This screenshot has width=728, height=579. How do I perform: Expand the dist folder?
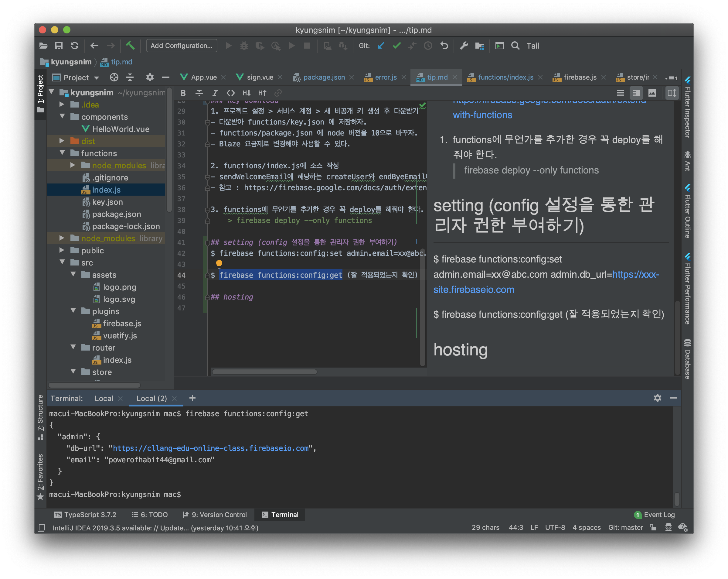(62, 141)
